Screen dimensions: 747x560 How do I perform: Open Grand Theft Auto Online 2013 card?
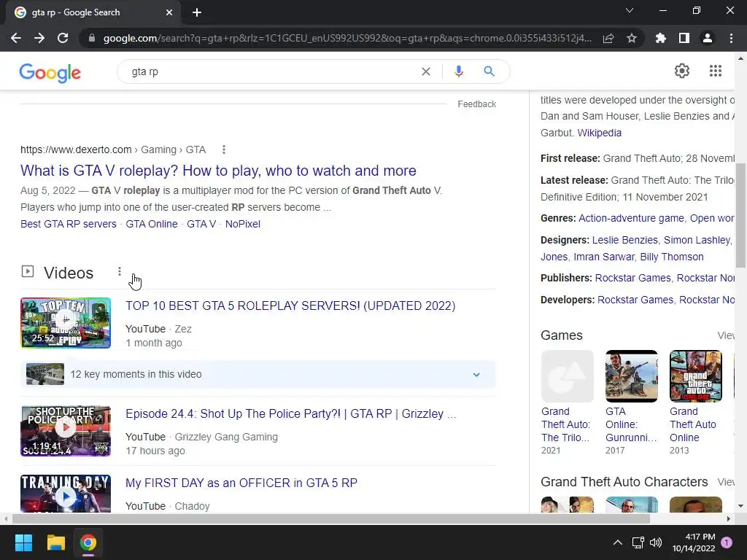pos(695,402)
